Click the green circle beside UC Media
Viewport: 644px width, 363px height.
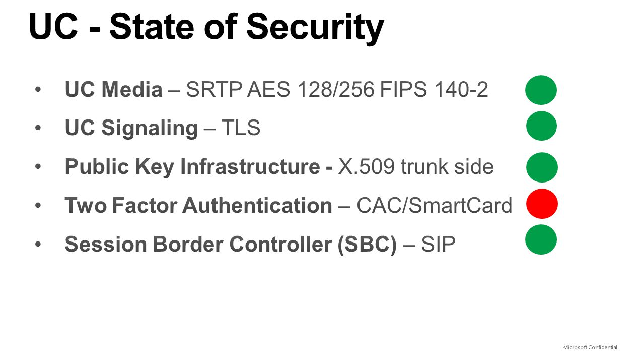tap(541, 90)
